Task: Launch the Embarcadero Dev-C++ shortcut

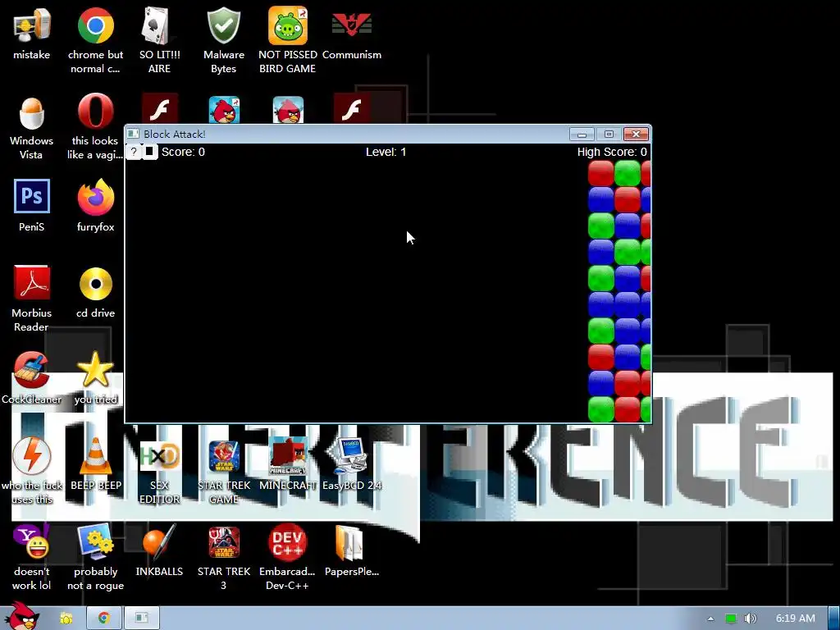Action: 288,557
